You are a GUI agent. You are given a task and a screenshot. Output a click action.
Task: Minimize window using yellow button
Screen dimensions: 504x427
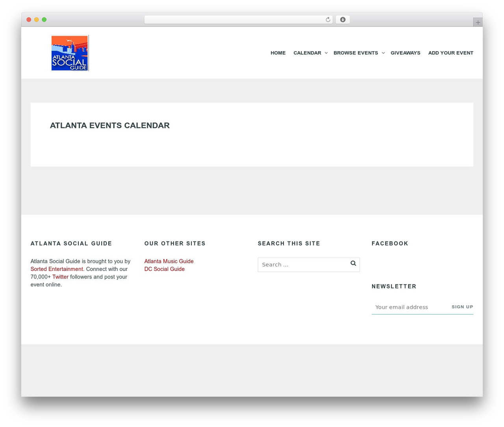[37, 20]
